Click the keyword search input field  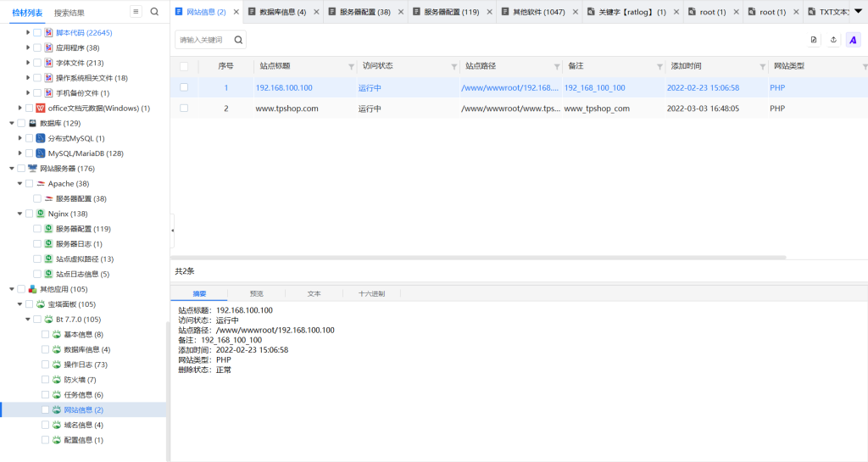203,40
